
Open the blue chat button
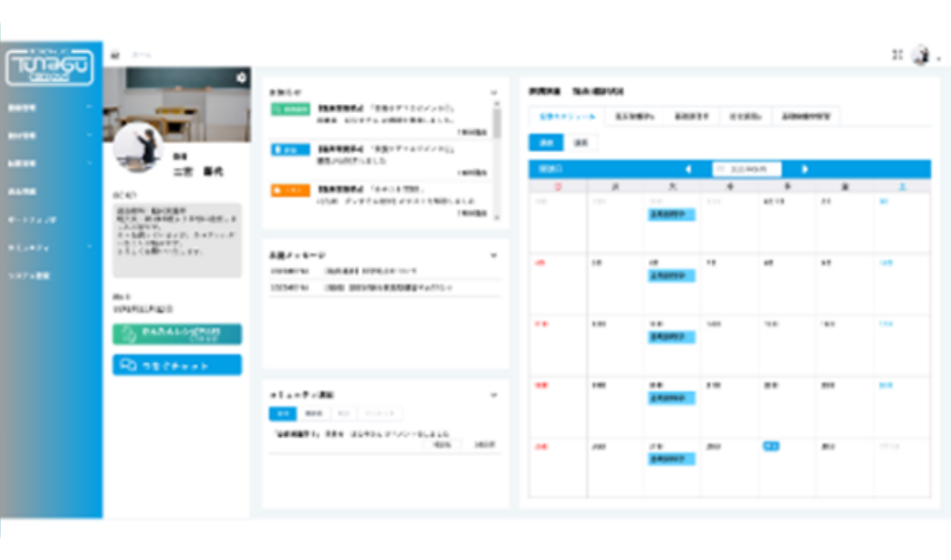[177, 365]
